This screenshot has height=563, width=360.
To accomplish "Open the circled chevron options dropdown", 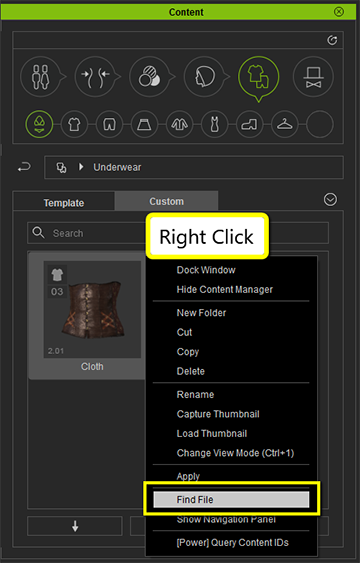I will (x=330, y=200).
